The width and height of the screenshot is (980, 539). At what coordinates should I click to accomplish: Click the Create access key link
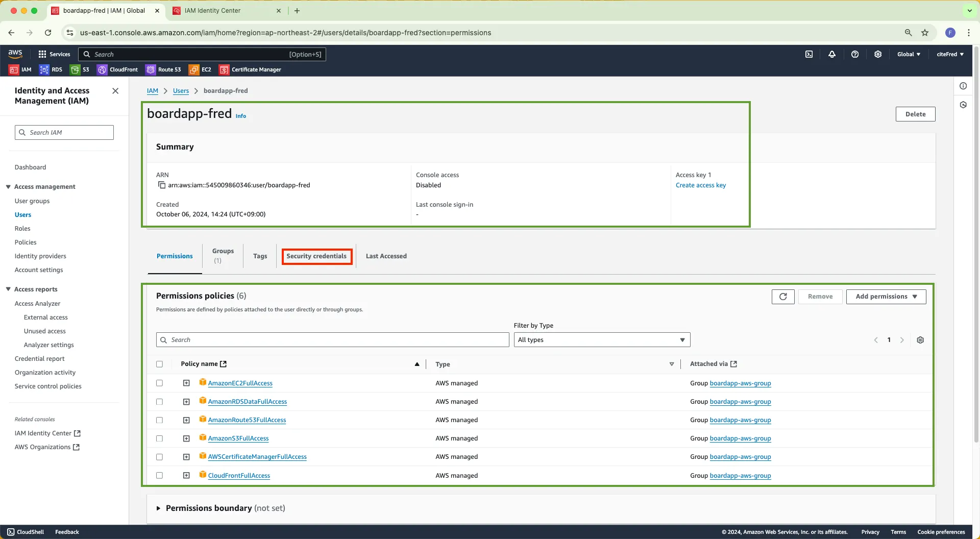[701, 185]
